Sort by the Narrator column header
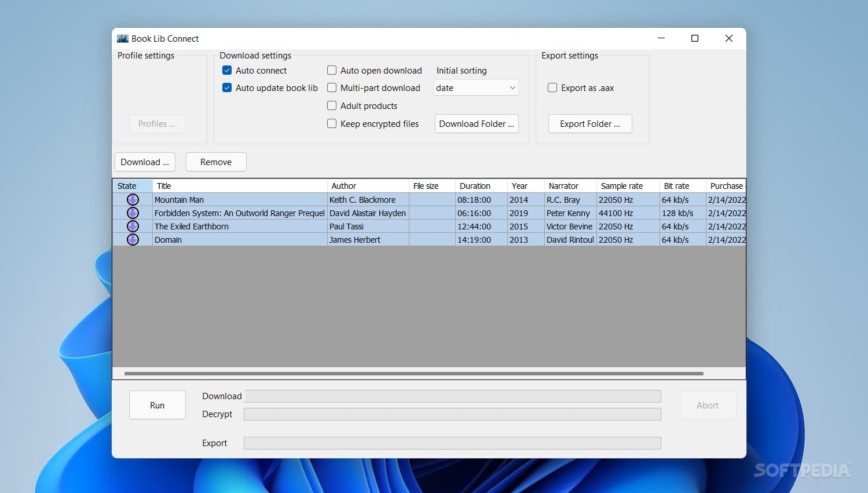 tap(570, 186)
